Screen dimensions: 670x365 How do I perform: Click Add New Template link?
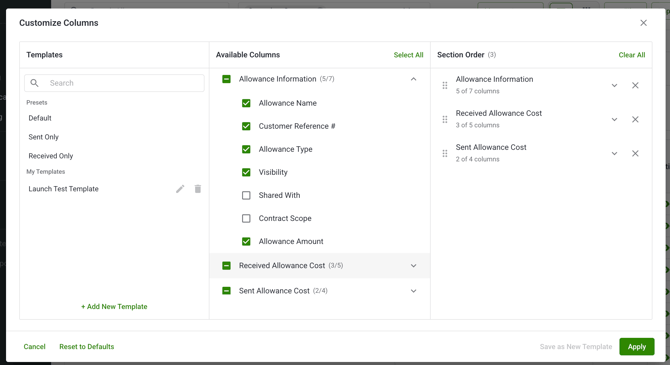114,306
